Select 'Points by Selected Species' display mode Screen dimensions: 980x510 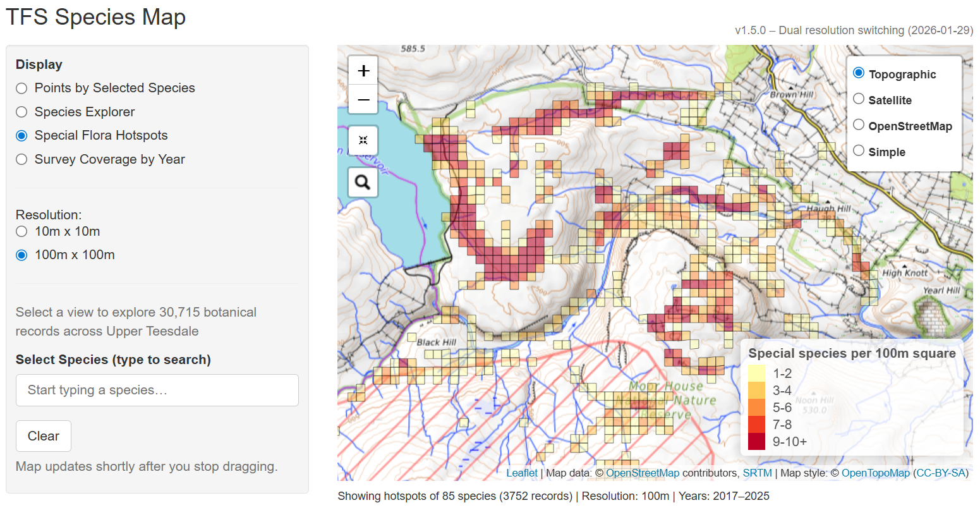[x=21, y=88]
